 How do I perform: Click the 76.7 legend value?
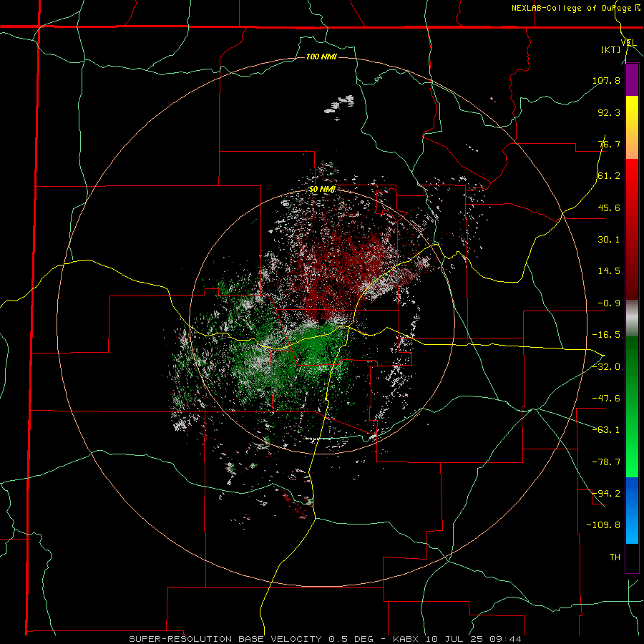coord(609,144)
